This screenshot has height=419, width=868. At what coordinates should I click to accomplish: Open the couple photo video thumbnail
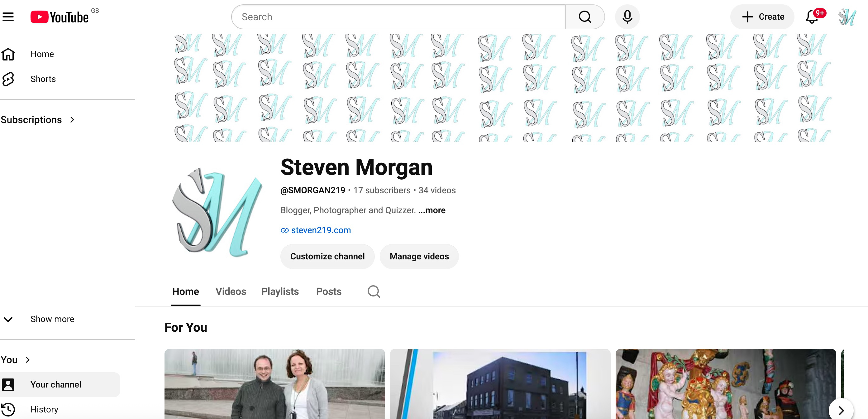point(274,384)
